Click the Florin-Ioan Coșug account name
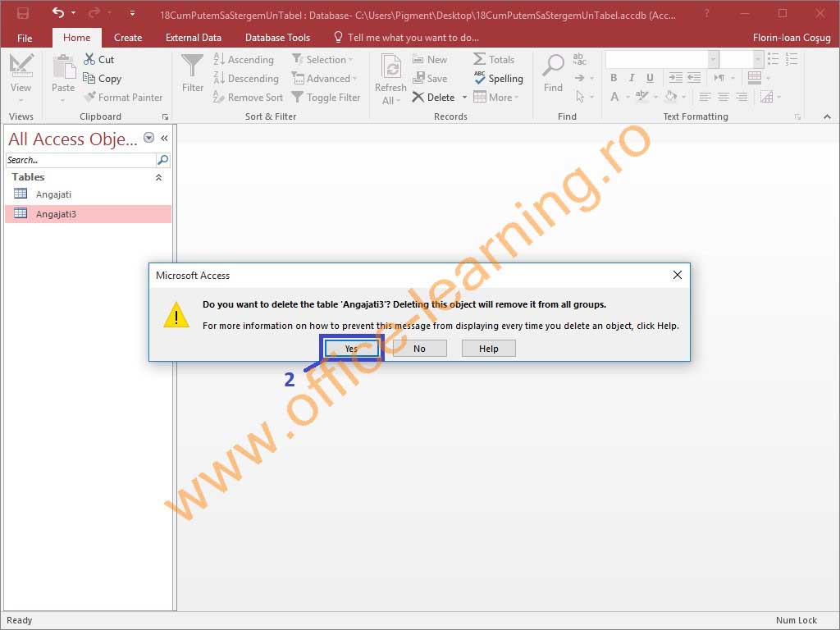 (x=792, y=38)
